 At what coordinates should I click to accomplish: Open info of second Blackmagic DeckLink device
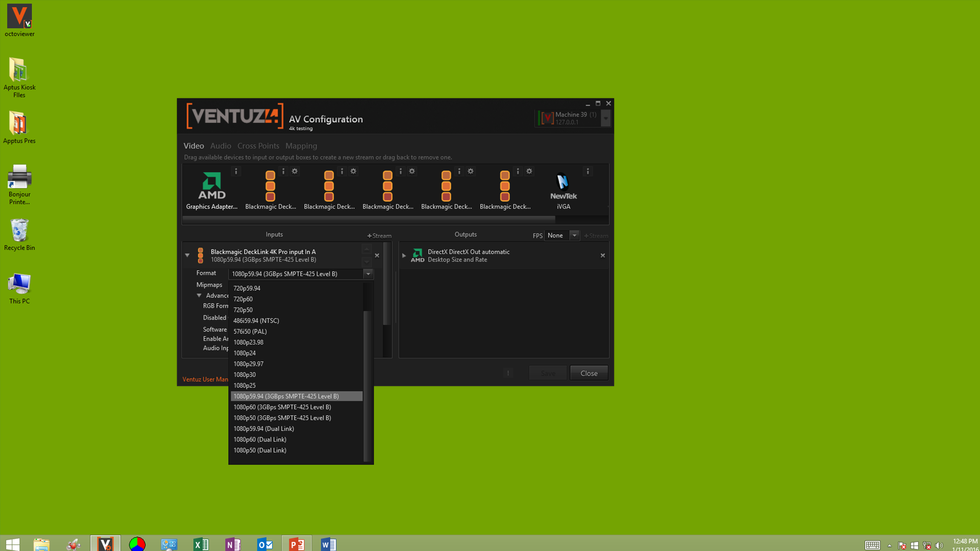pyautogui.click(x=342, y=171)
